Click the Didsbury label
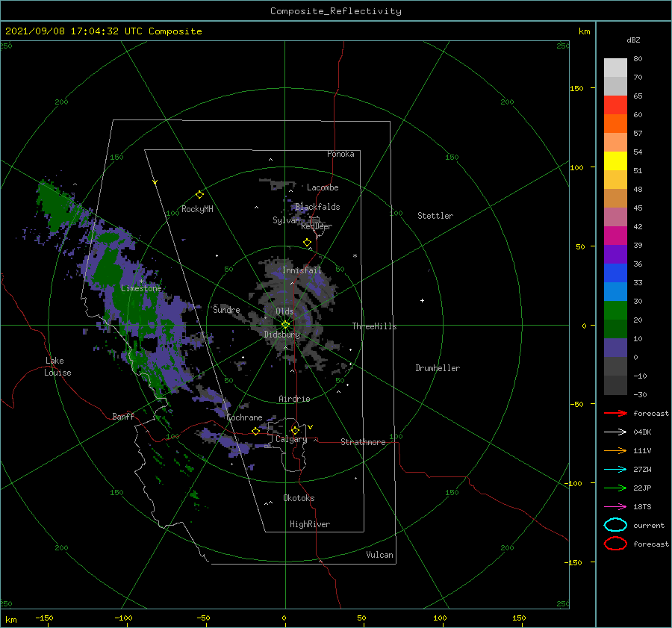 281,335
